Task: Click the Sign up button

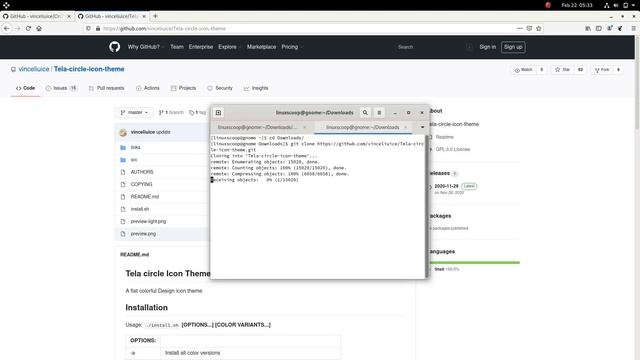Action: [513, 47]
